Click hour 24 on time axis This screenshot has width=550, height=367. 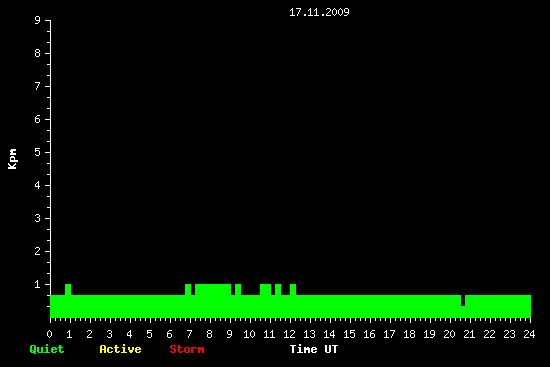point(529,334)
